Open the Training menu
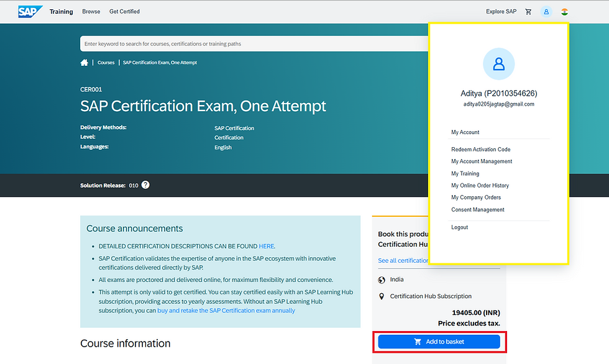The image size is (609, 364). coord(62,12)
